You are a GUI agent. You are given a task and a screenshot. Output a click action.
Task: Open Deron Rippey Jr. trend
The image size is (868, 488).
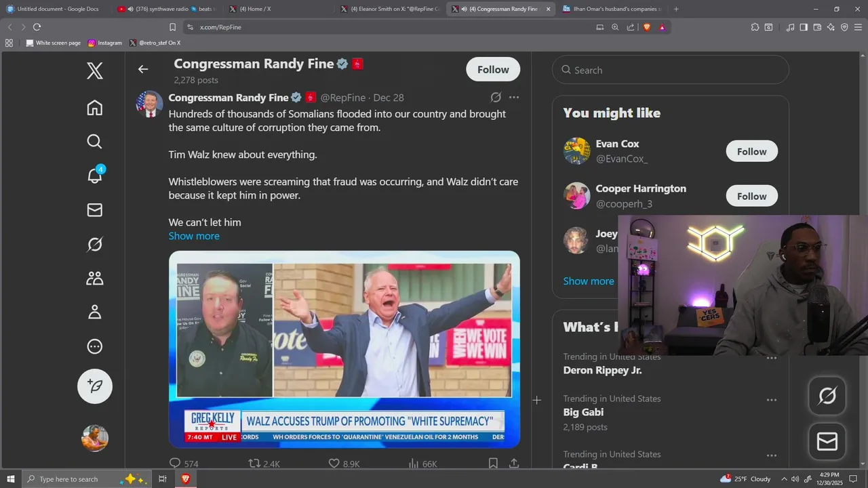point(602,370)
